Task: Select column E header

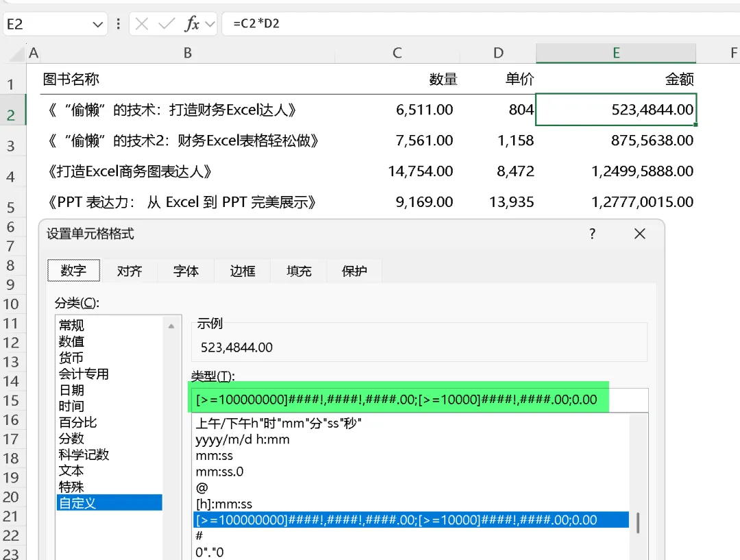Action: click(617, 53)
